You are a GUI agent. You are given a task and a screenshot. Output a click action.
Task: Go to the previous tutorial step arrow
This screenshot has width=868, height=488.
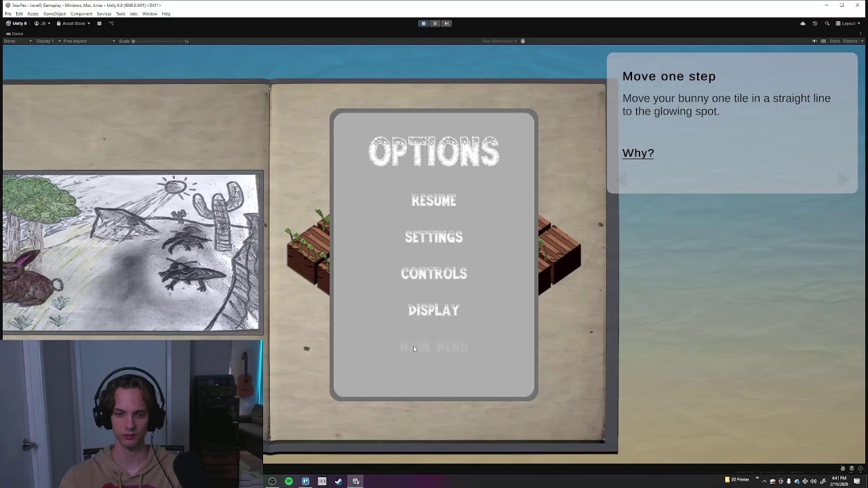point(622,180)
